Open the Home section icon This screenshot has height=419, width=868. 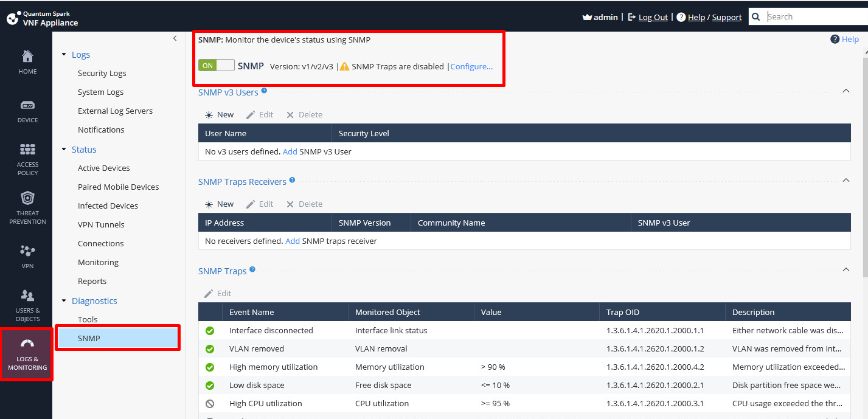coord(27,57)
